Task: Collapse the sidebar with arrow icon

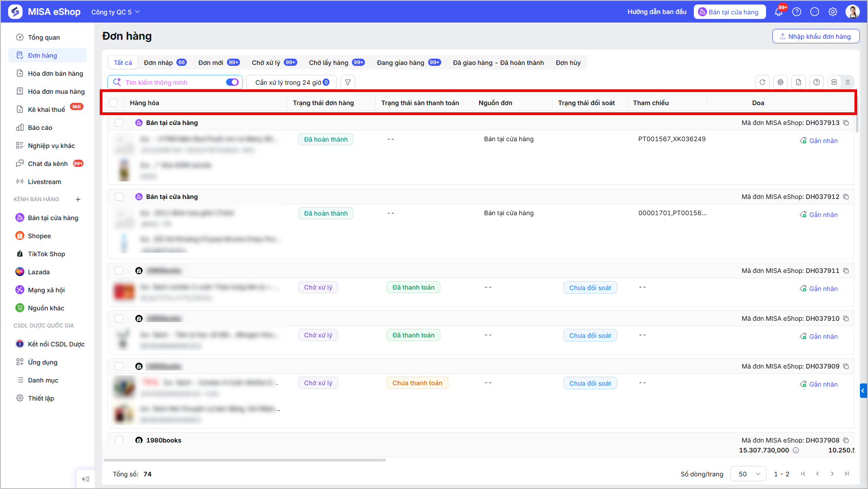Action: 86,479
